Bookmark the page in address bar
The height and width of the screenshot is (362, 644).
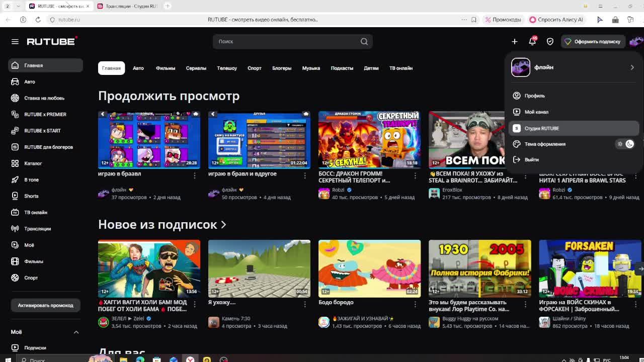[473, 20]
